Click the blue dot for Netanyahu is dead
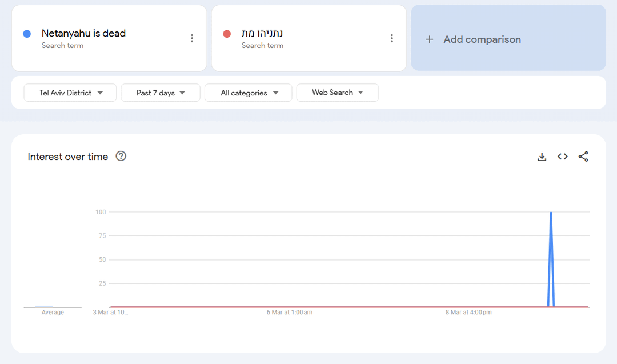Viewport: 617px width, 364px height. pyautogui.click(x=27, y=34)
